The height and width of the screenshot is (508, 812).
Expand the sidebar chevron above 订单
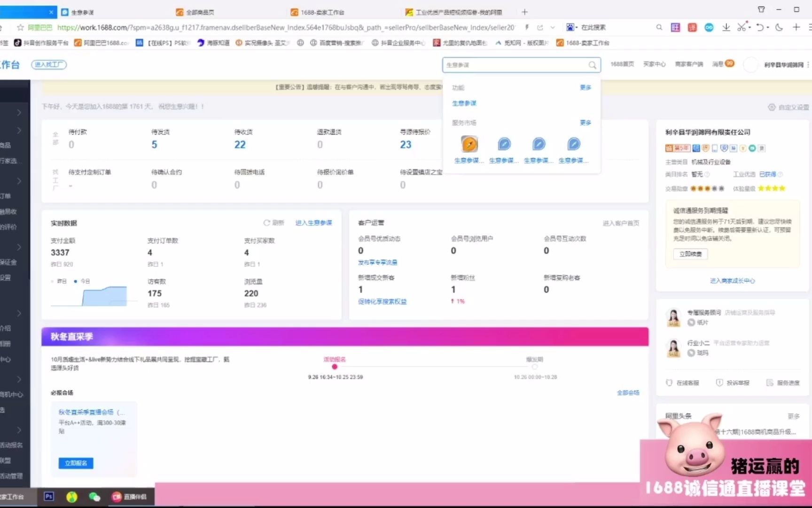coord(19,181)
